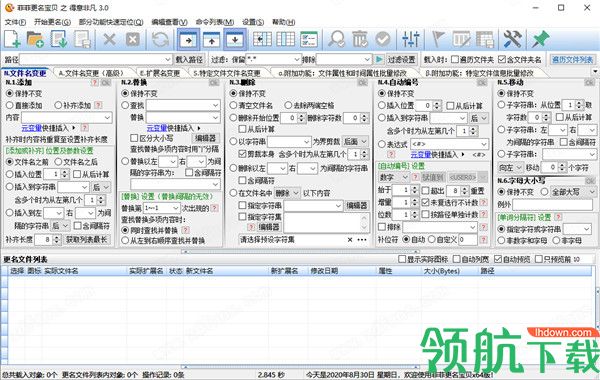Click the add folder toolbar icon

click(x=35, y=39)
